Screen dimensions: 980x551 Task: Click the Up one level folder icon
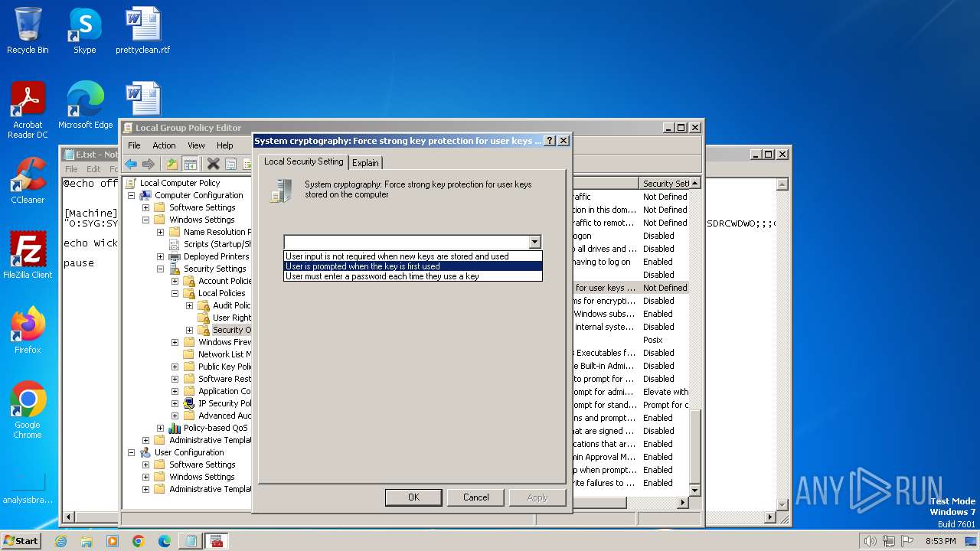click(x=172, y=164)
